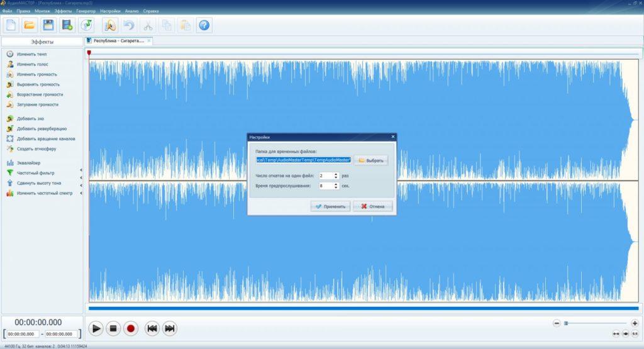Start recording with the red button
The image size is (644, 349).
131,328
